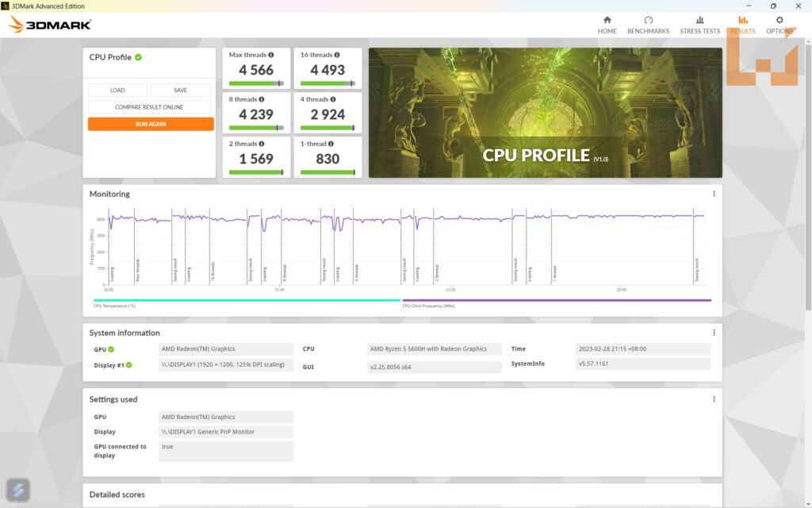Click Compare Result Online
The width and height of the screenshot is (812, 508).
(149, 107)
